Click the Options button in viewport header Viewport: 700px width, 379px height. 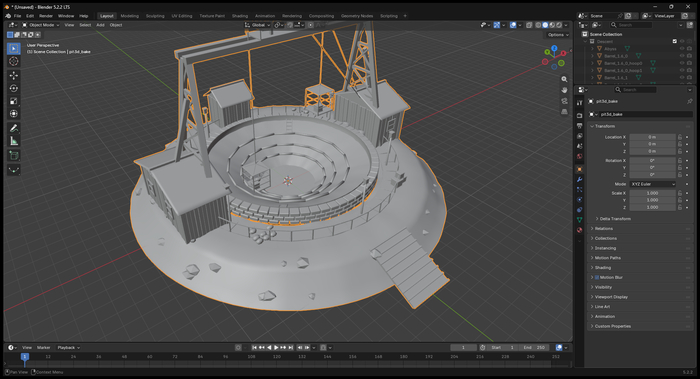[558, 34]
